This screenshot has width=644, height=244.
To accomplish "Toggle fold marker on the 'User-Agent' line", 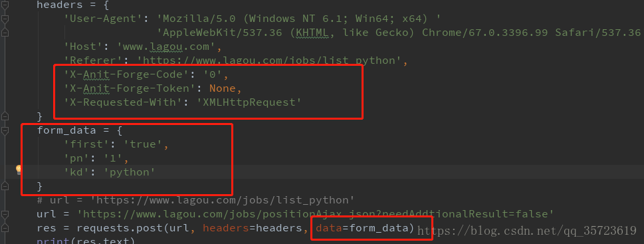I will pyautogui.click(x=5, y=19).
